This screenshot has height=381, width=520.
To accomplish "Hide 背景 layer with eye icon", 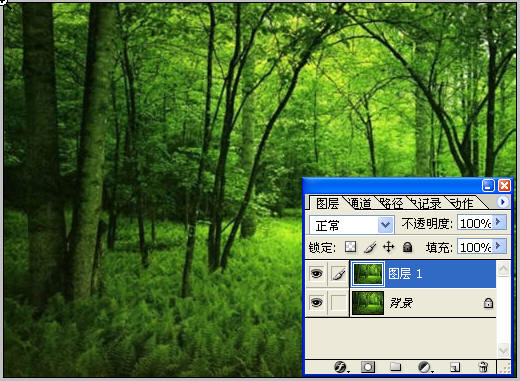I will [x=316, y=303].
